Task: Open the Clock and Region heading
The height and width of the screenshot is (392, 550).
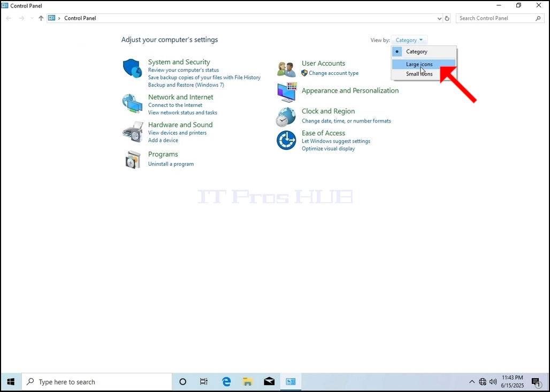Action: [x=329, y=111]
